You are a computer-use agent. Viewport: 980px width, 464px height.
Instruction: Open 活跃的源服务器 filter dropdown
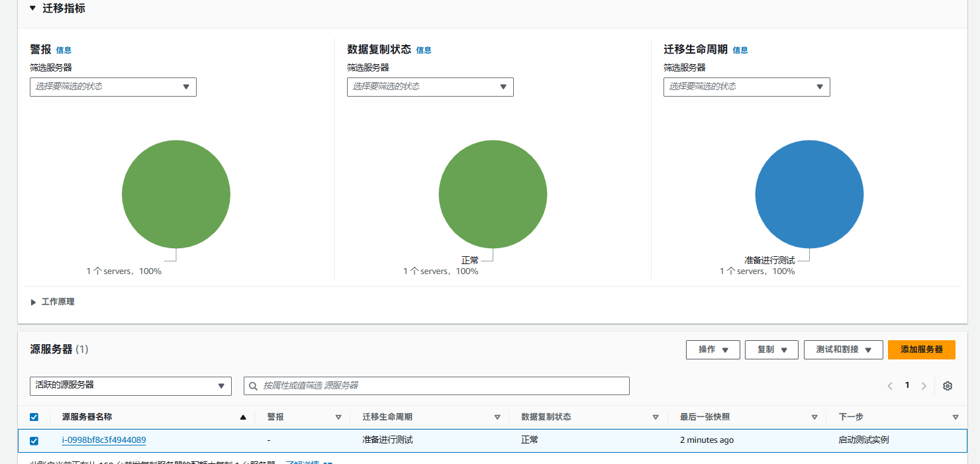coord(130,386)
